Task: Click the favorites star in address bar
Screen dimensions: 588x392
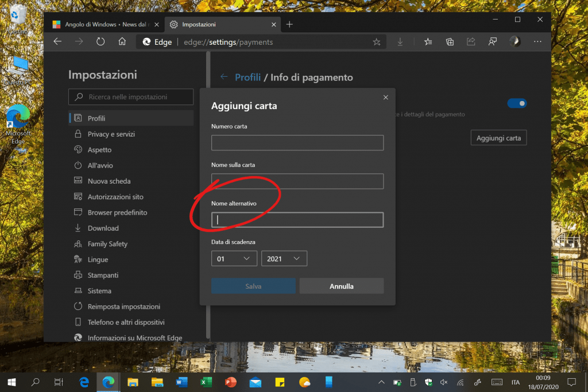Action: point(377,42)
